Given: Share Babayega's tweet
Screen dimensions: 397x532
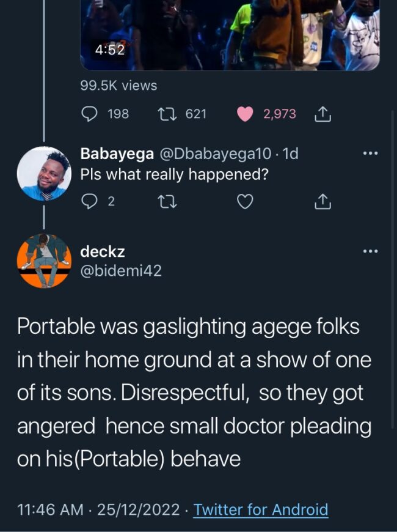Looking at the screenshot, I should [322, 202].
